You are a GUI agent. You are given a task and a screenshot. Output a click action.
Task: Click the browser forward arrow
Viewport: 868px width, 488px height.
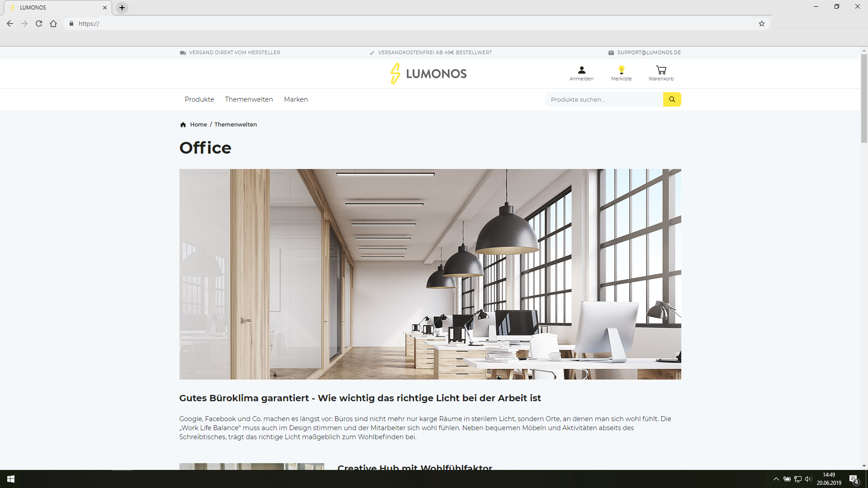click(24, 23)
